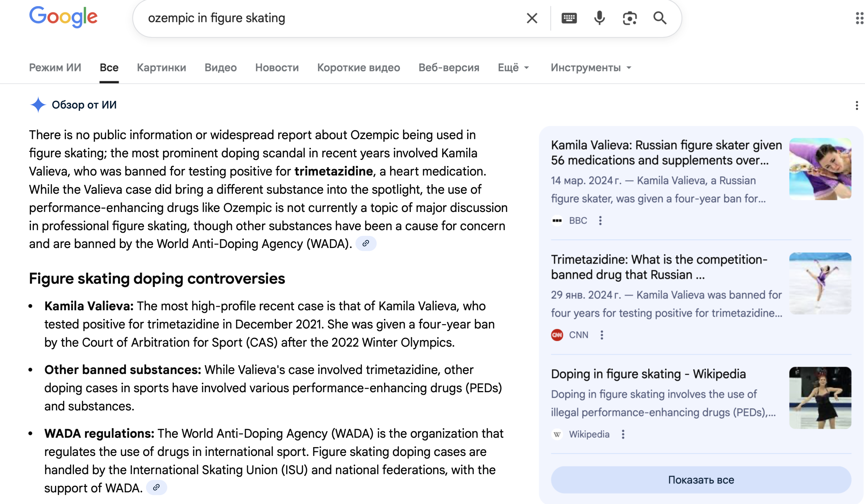Open Google Lens image search icon

pos(630,18)
